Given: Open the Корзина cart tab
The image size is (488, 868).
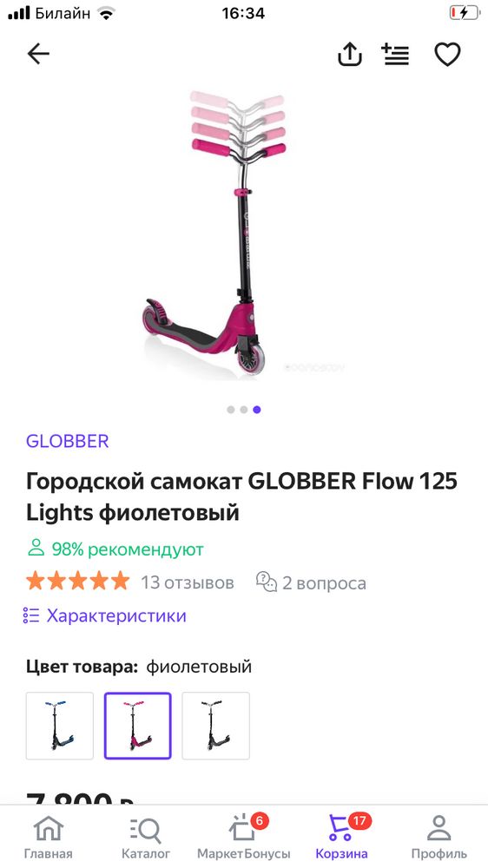Looking at the screenshot, I should point(342,837).
